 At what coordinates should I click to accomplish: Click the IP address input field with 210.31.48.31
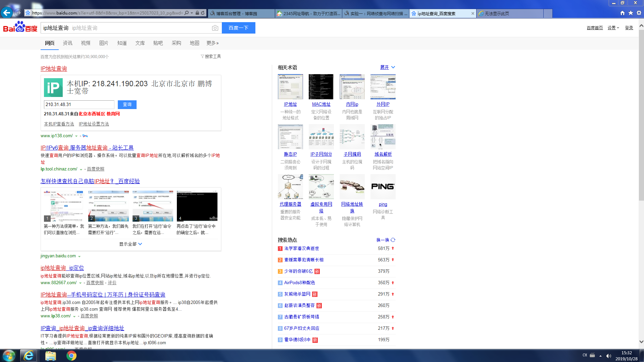[x=79, y=105]
